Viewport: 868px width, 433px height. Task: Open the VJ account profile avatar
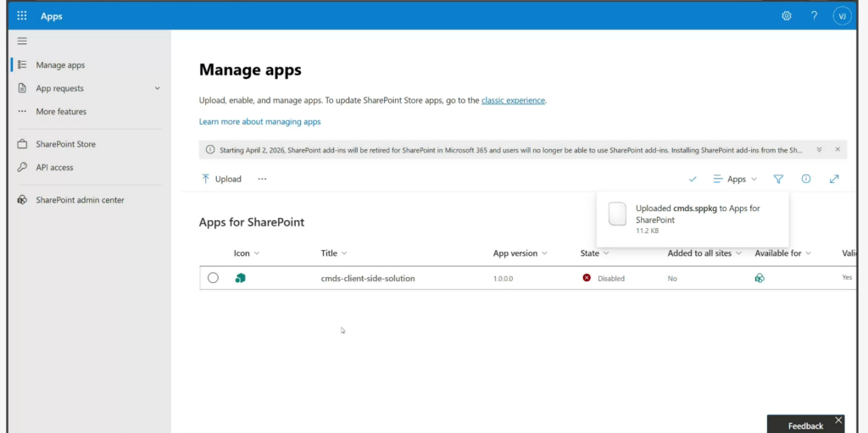(x=842, y=16)
